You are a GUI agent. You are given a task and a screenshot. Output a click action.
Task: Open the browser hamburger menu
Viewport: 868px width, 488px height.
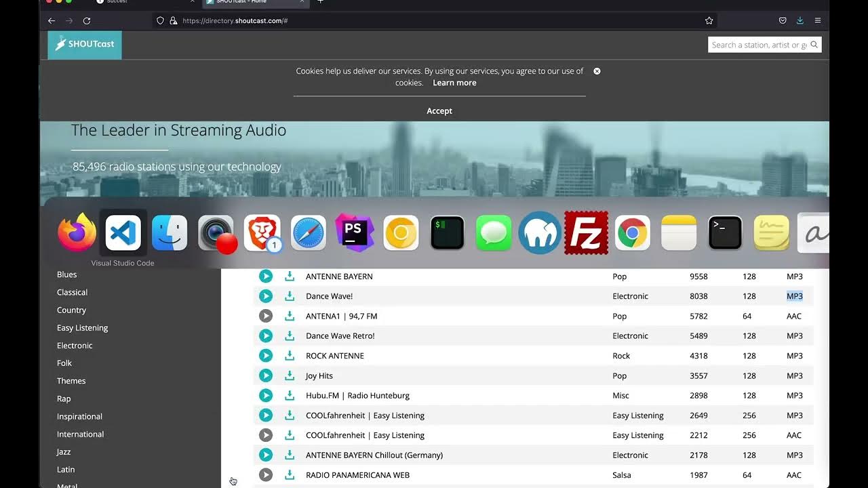click(818, 21)
